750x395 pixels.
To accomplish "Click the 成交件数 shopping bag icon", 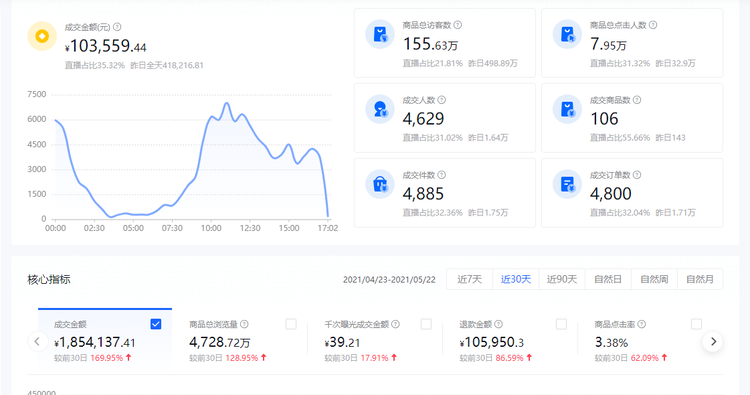I will (380, 184).
